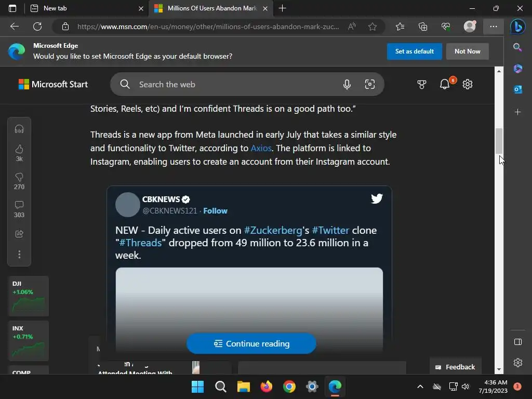
Task: Open the Feedback button
Action: point(455,367)
